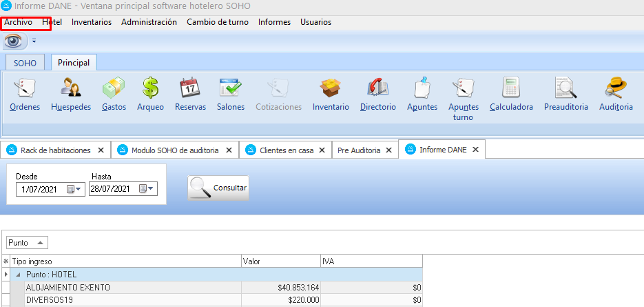The image size is (644, 307).
Task: Select the ALOJAMIENTO EXENTO row
Action: [x=131, y=287]
